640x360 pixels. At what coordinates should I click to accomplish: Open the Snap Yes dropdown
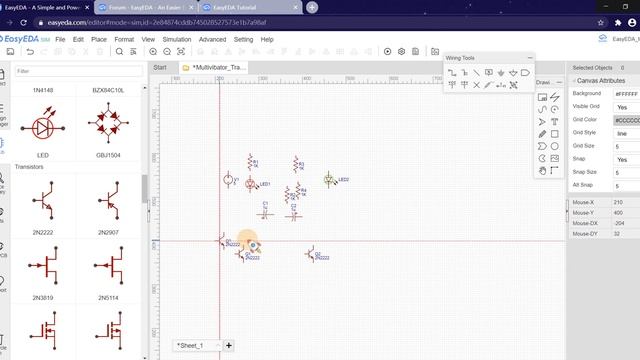[x=627, y=160]
